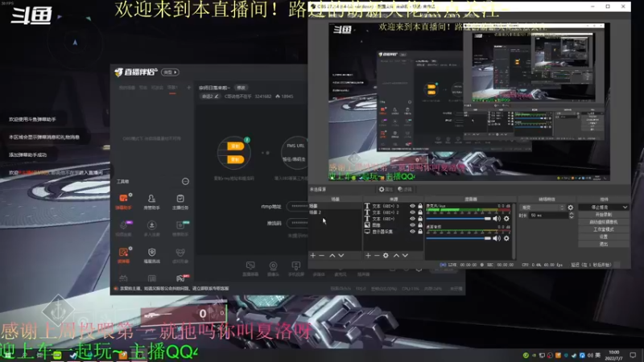Move selected source up in Sources panel
The width and height of the screenshot is (644, 362).
(x=396, y=255)
